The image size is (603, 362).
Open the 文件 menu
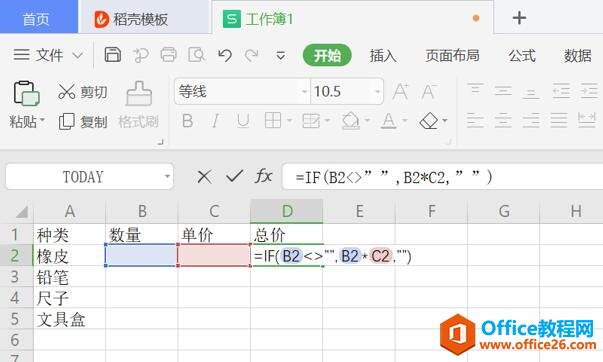(x=38, y=55)
